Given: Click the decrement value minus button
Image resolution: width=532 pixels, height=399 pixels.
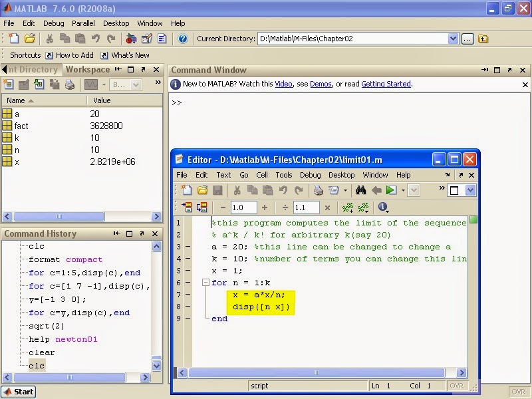Looking at the screenshot, I should (223, 207).
